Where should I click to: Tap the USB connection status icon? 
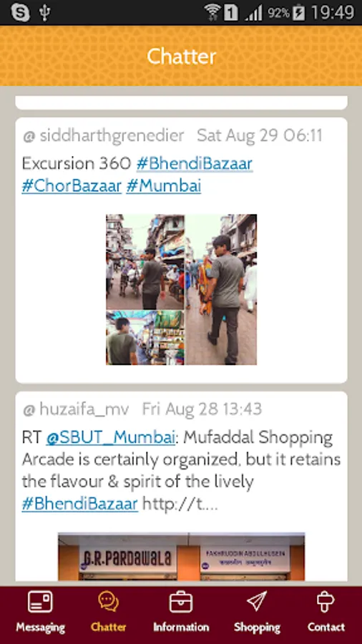click(44, 13)
